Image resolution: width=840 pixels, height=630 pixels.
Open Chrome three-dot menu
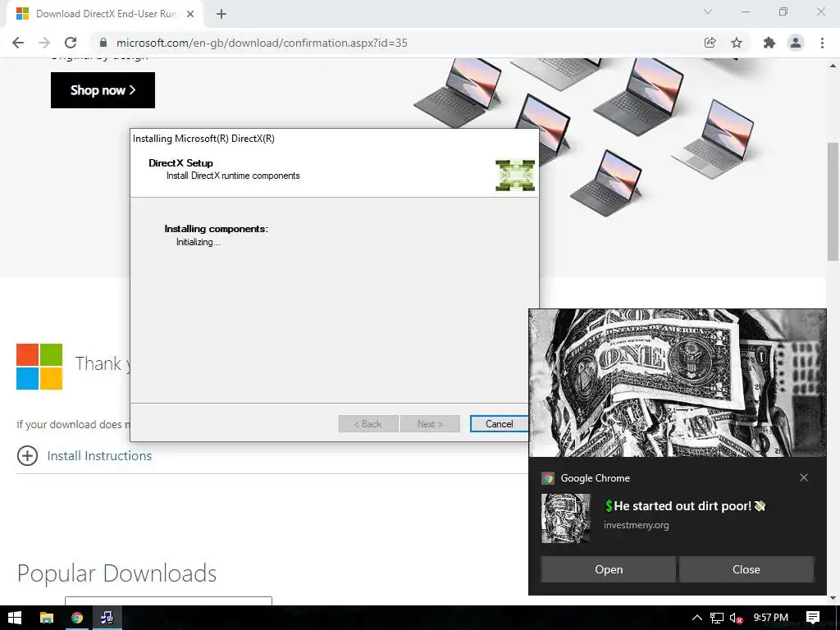[x=822, y=43]
